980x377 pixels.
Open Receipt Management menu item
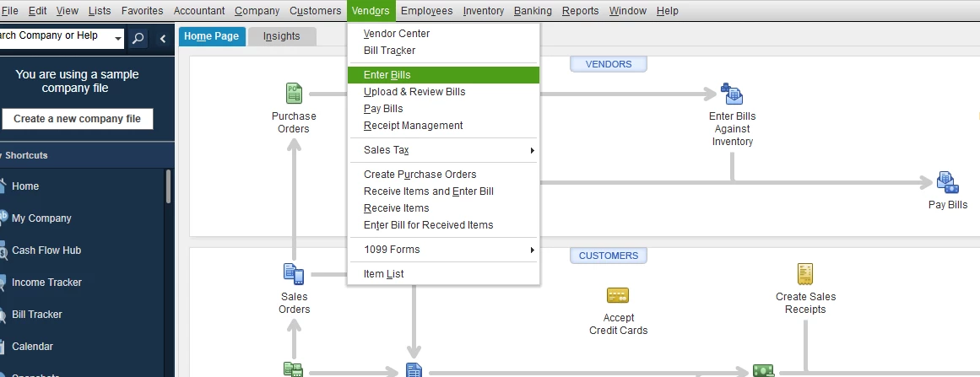443,126
